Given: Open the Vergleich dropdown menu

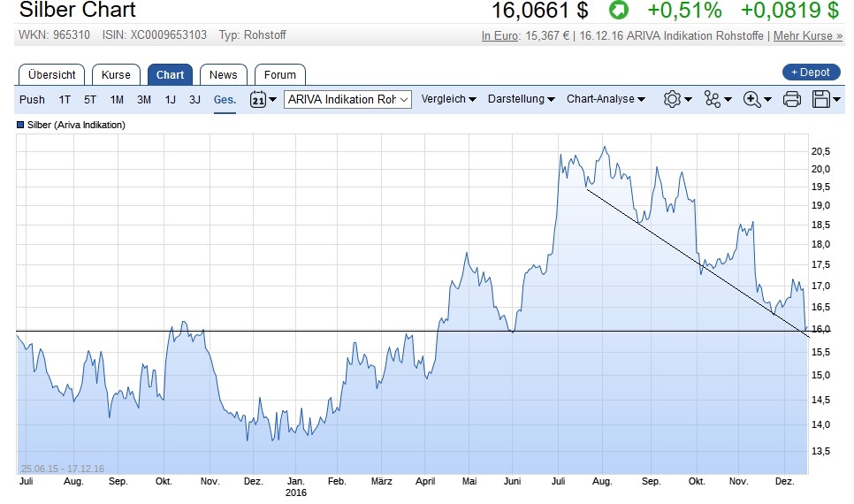Looking at the screenshot, I should point(449,99).
